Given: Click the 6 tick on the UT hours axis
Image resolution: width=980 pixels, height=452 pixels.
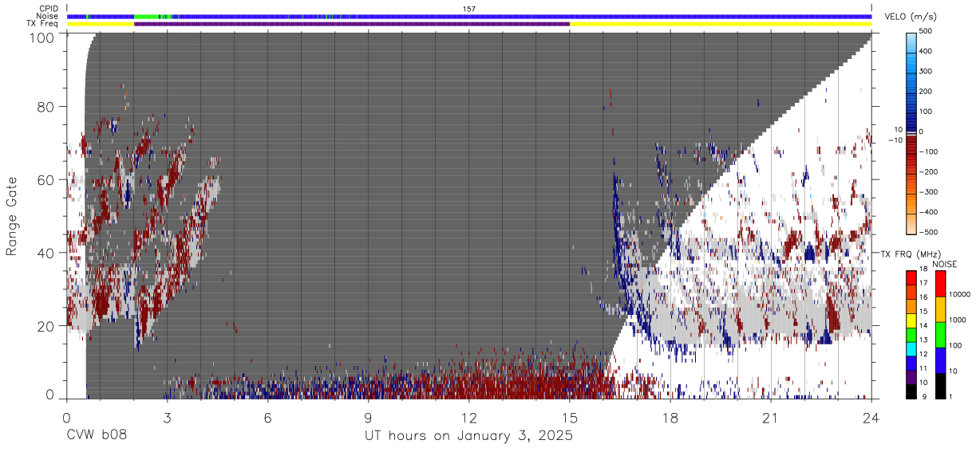Looking at the screenshot, I should 268,417.
